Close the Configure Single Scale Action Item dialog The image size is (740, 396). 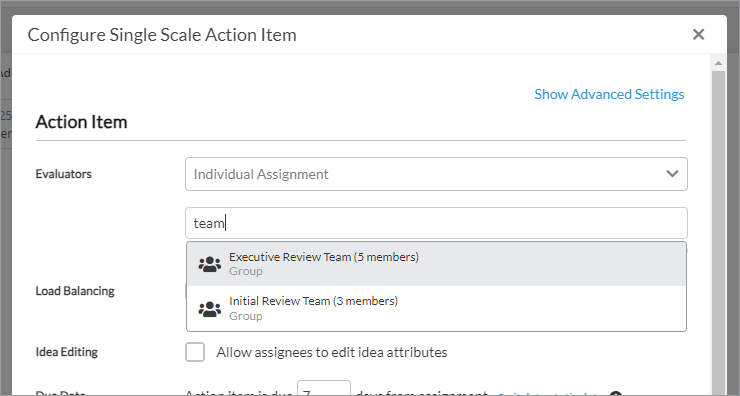[x=698, y=34]
